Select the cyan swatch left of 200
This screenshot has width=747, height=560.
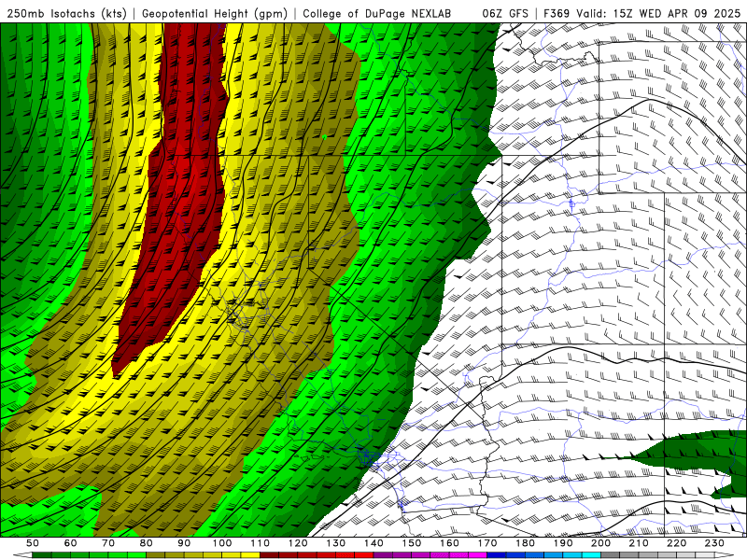click(591, 555)
